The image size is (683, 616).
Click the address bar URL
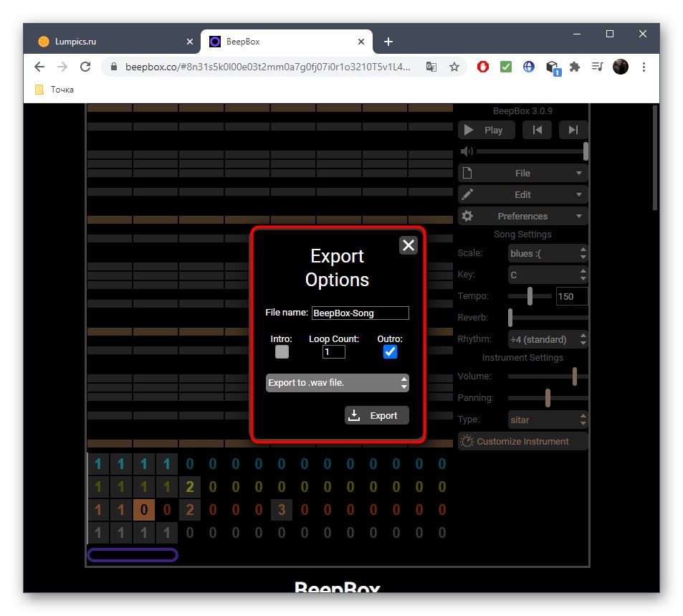[x=267, y=67]
